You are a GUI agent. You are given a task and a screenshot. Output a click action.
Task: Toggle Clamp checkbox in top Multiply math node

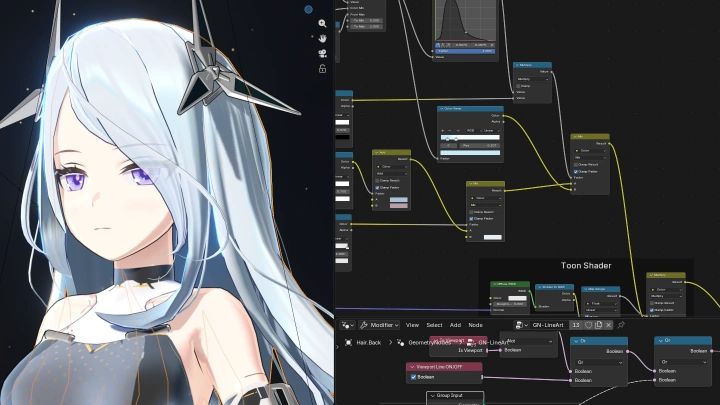(518, 86)
